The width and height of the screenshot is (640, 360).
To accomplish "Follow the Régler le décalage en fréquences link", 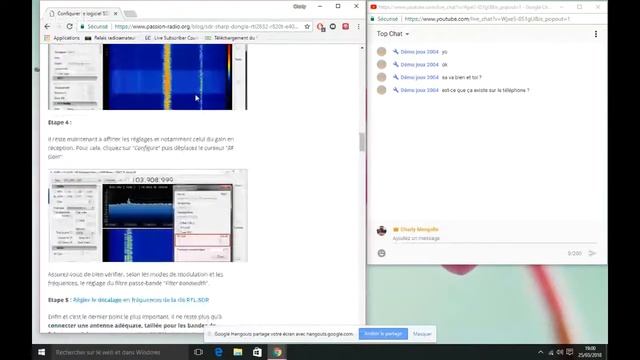I will (x=141, y=300).
